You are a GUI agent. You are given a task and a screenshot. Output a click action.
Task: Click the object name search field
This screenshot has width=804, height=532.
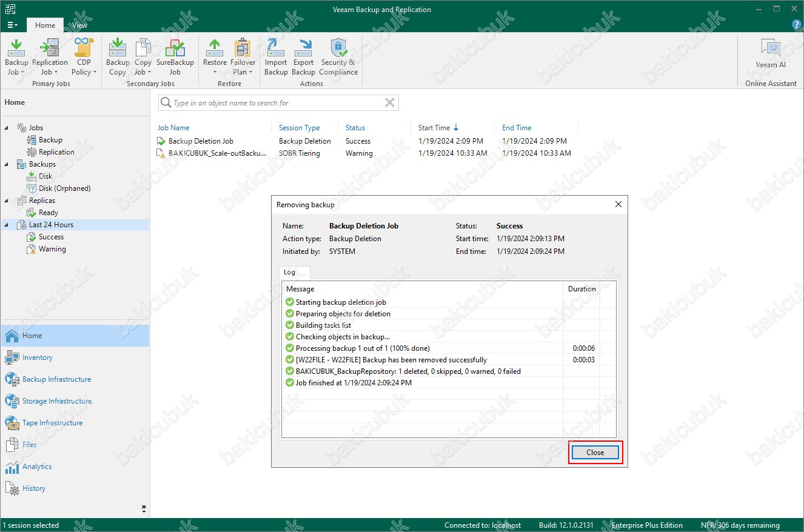(276, 103)
